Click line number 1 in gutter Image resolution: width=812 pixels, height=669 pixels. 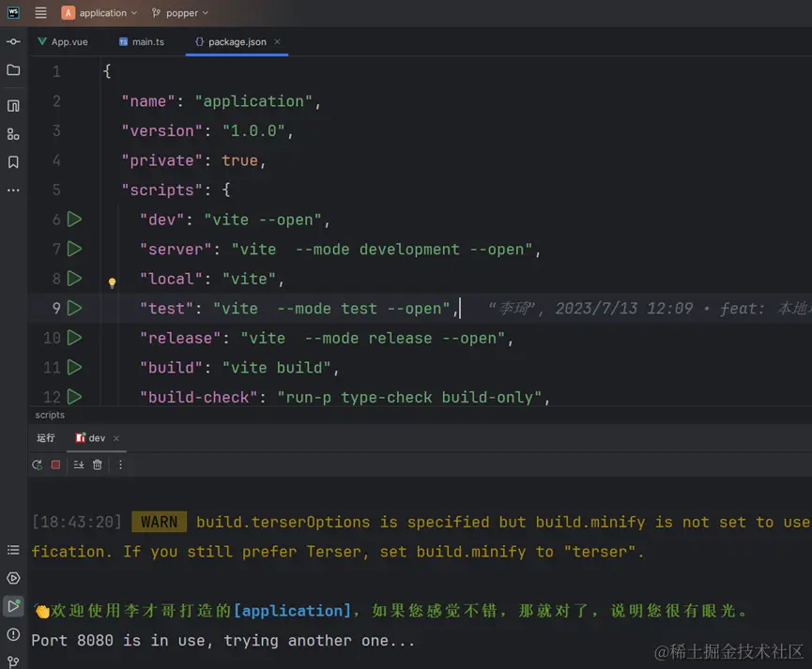[56, 71]
